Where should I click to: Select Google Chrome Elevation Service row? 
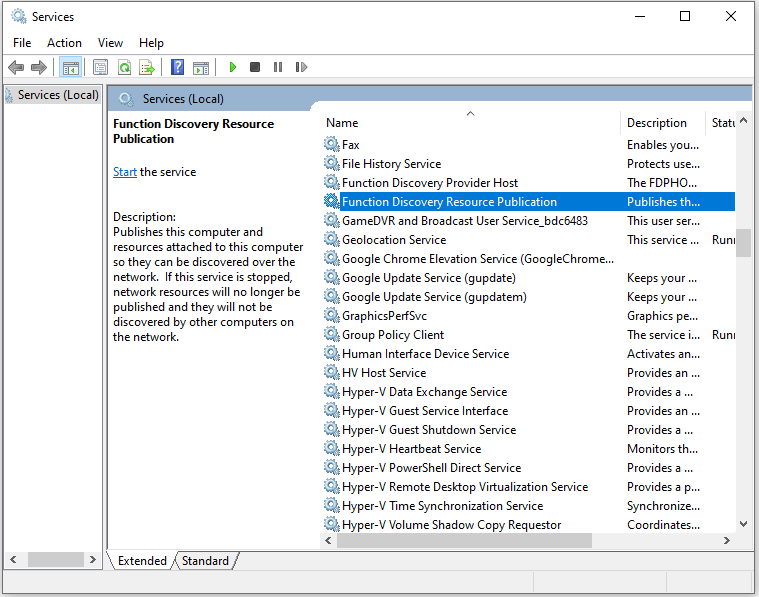click(x=529, y=259)
